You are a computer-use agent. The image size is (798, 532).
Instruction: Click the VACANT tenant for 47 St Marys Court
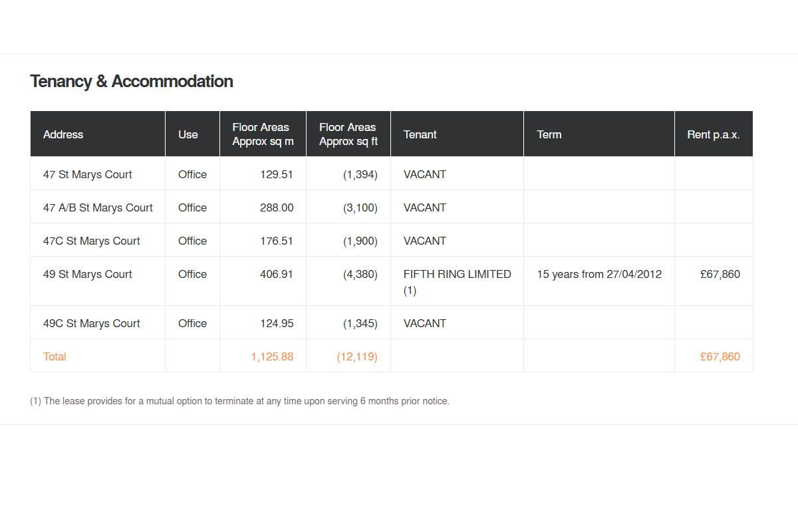[425, 174]
